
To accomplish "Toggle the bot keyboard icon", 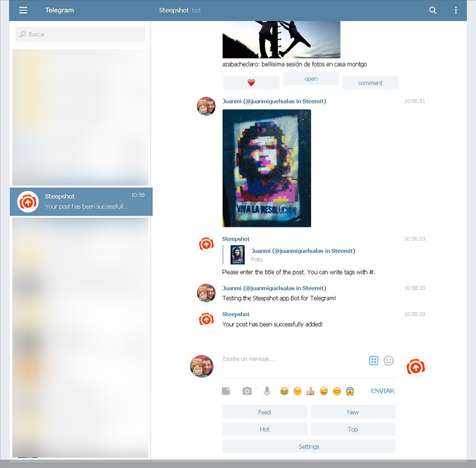I will click(x=373, y=361).
